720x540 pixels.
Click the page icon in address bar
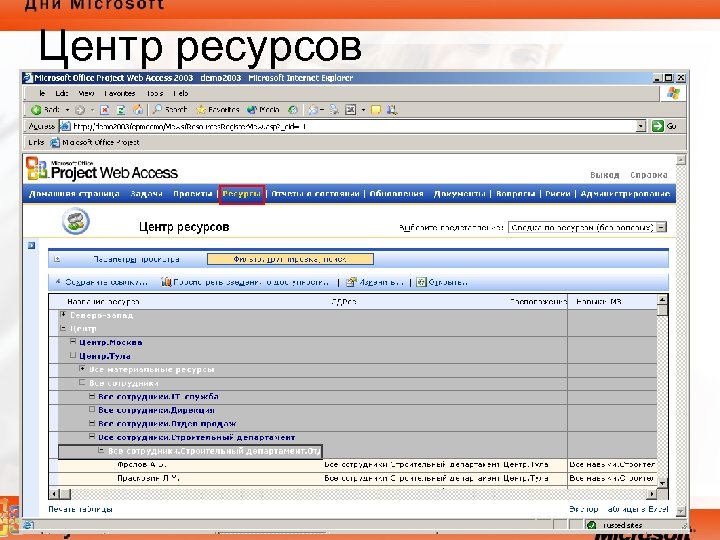point(66,126)
